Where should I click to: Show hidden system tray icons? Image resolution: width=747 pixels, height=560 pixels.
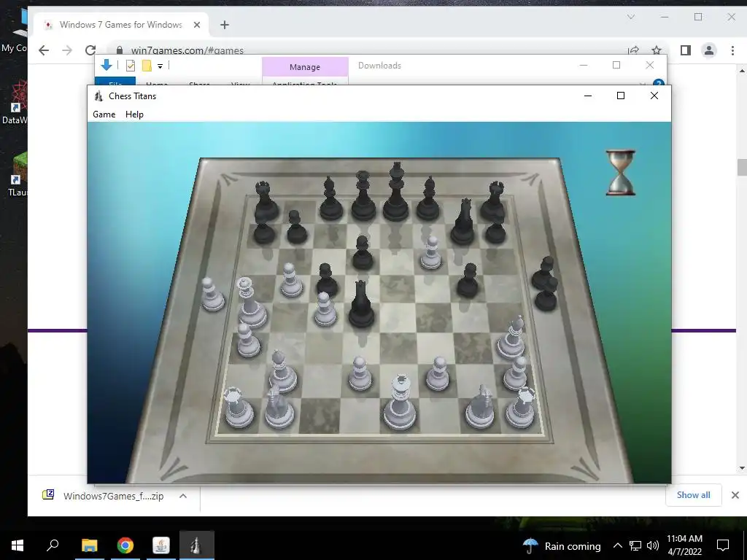pyautogui.click(x=617, y=545)
